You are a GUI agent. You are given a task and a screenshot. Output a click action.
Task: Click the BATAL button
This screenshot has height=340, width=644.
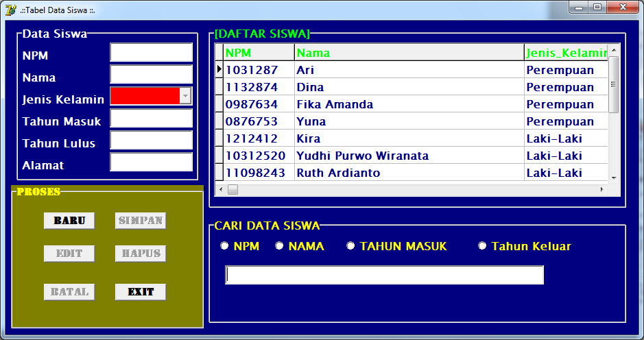pos(69,292)
